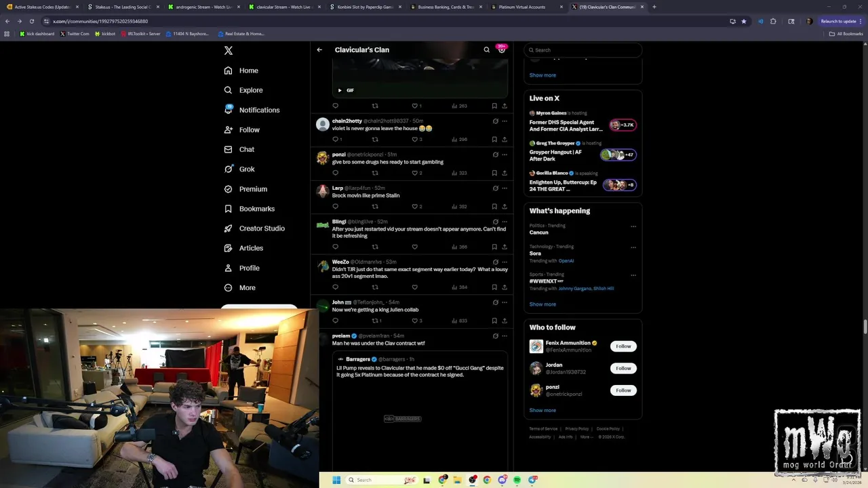Screen dimensions: 868x488
Task: Like ponzi's gambling post
Action: 416,173
